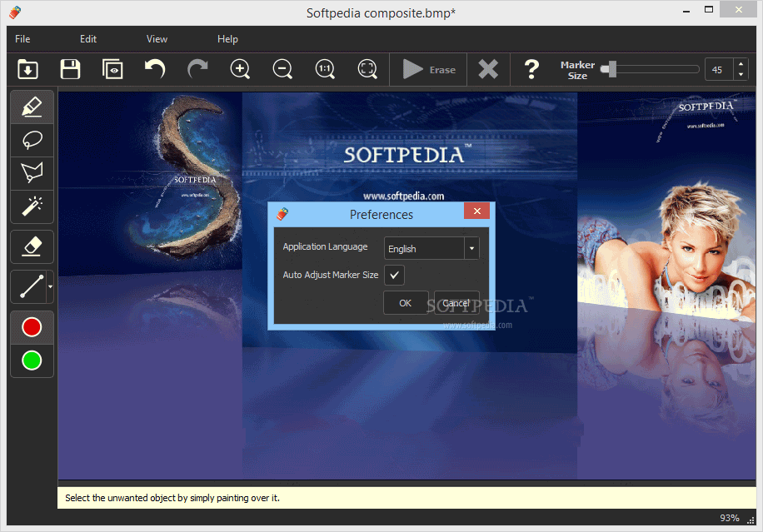Select the Eraser tool in the sidebar
The image size is (763, 532).
32,246
